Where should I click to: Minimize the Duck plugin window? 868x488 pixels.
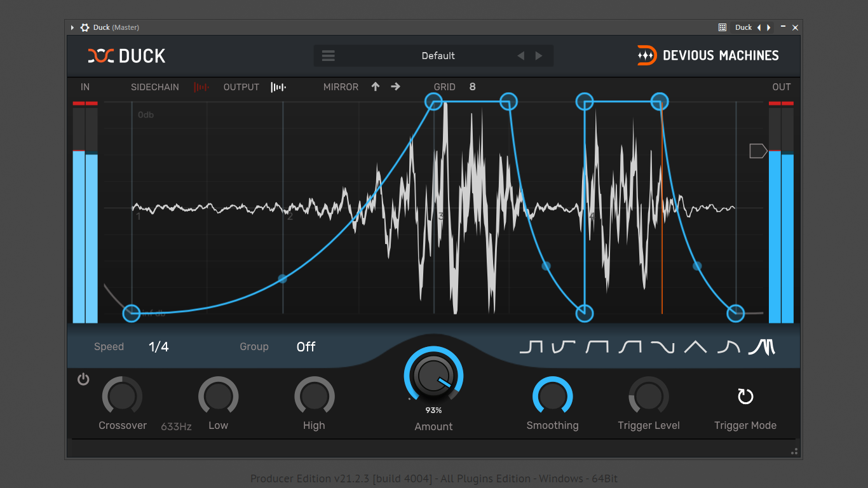pos(783,27)
